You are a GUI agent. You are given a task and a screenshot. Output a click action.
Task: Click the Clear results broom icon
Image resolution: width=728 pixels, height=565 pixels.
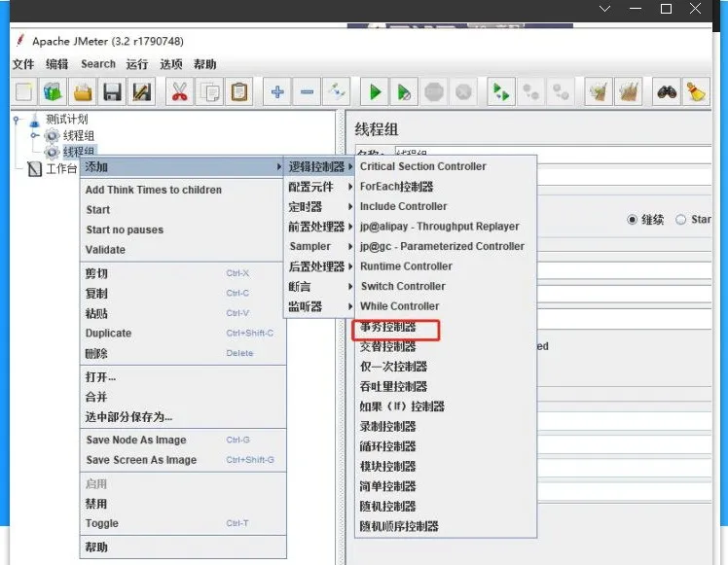[x=599, y=91]
